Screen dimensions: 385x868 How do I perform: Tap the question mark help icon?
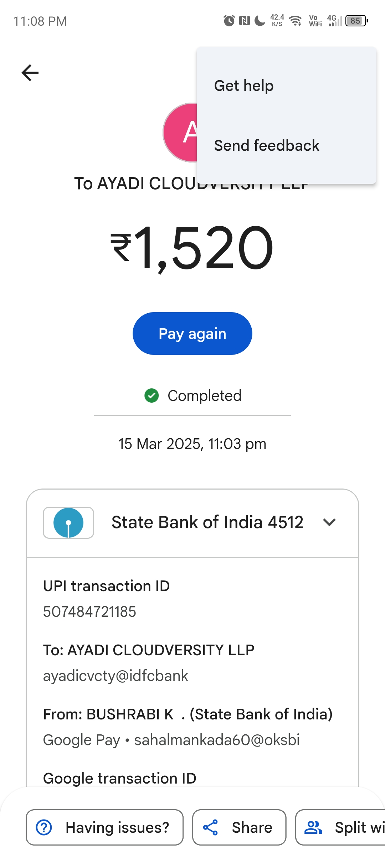point(44,827)
